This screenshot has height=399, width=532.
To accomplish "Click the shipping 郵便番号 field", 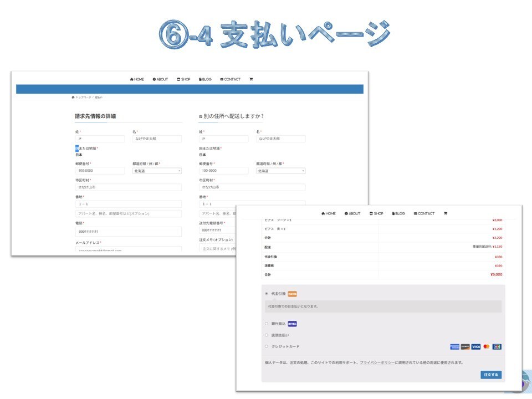I will pyautogui.click(x=223, y=171).
